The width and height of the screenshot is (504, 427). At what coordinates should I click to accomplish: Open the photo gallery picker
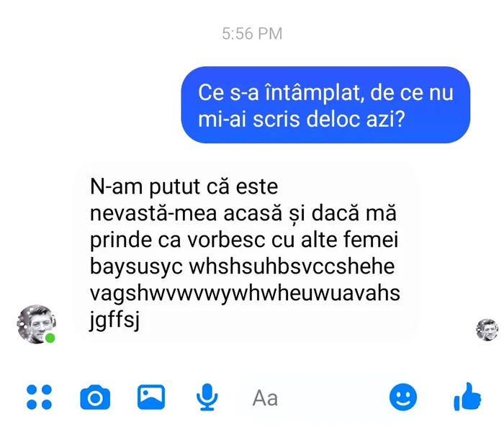click(151, 397)
